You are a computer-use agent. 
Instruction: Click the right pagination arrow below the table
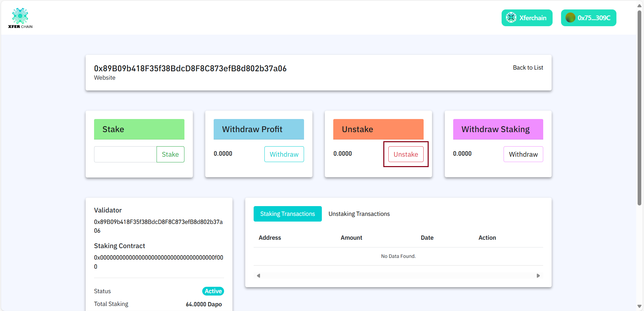(x=538, y=275)
